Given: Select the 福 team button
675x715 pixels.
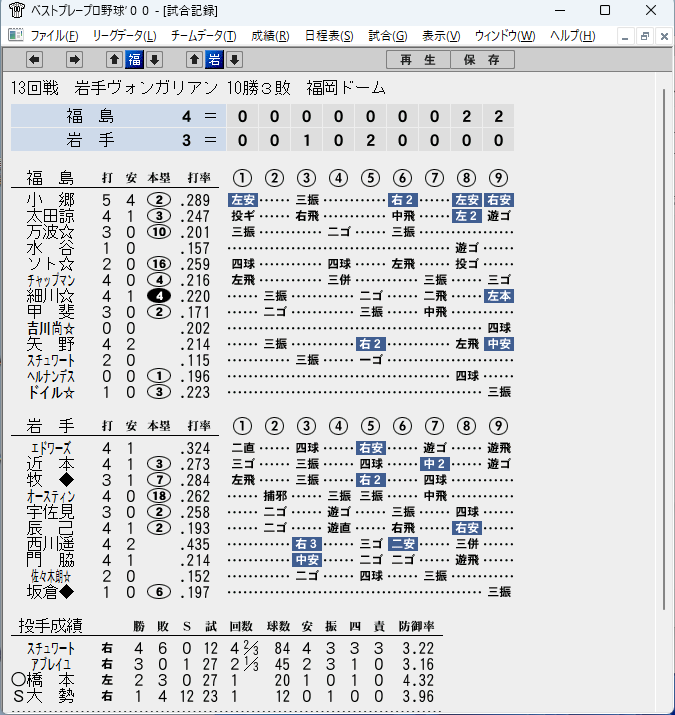Looking at the screenshot, I should (135, 59).
